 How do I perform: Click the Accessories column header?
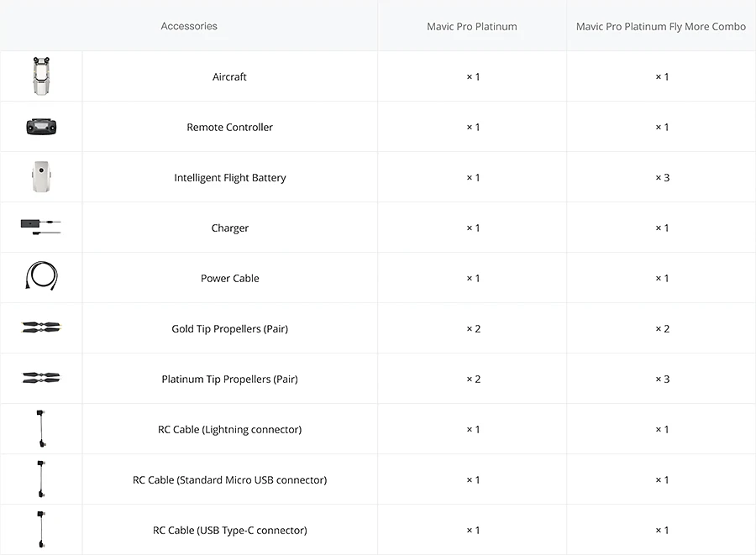[x=189, y=26]
